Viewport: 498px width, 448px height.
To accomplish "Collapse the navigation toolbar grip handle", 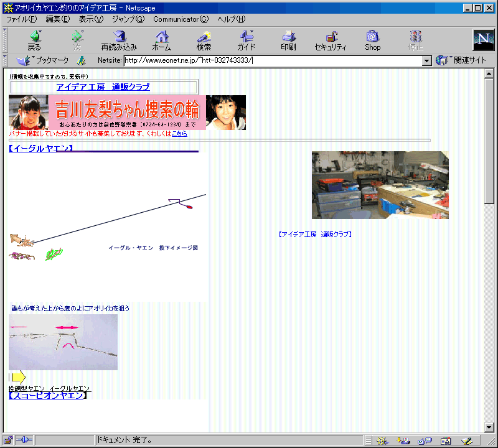I will click(5, 40).
